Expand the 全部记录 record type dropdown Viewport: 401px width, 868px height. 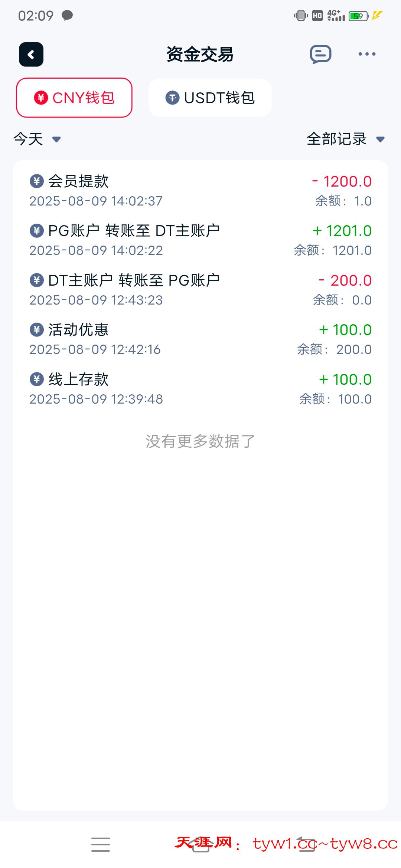[x=337, y=139]
